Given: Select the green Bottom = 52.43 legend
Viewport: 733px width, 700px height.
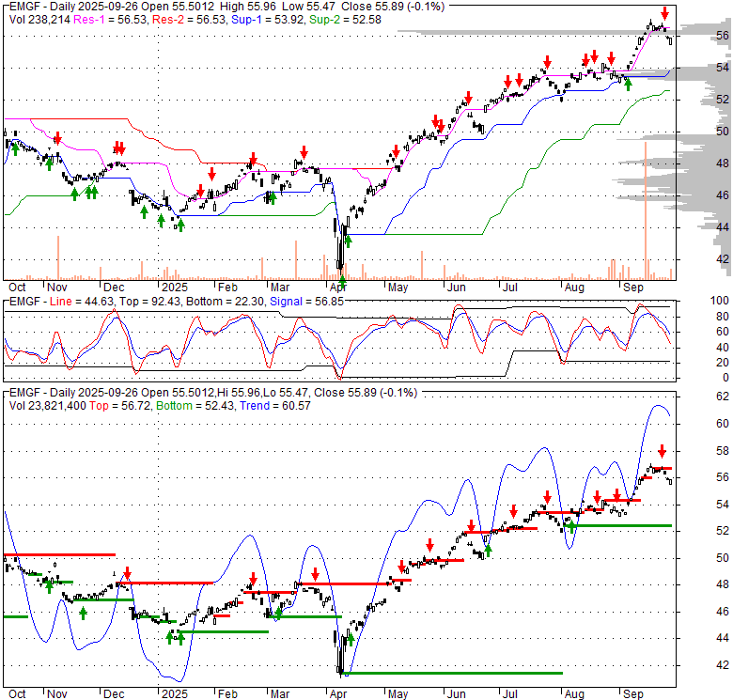Looking at the screenshot, I should coord(195,406).
